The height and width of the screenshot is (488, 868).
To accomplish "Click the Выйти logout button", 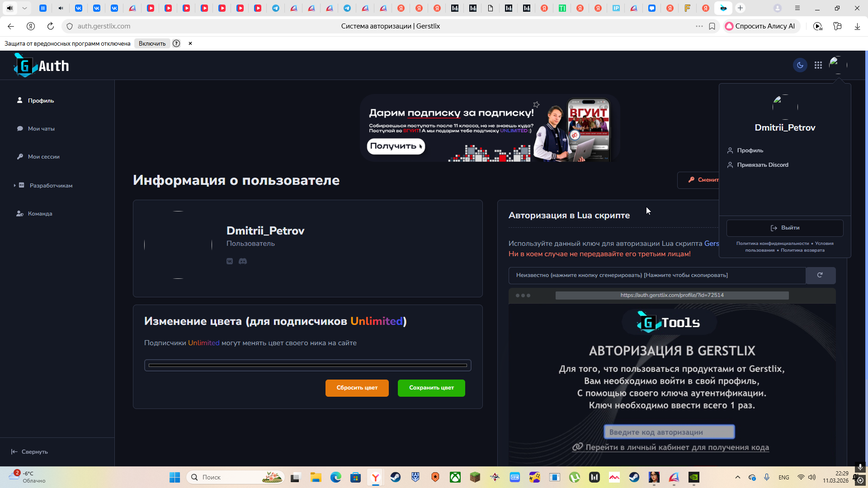I will [x=785, y=228].
